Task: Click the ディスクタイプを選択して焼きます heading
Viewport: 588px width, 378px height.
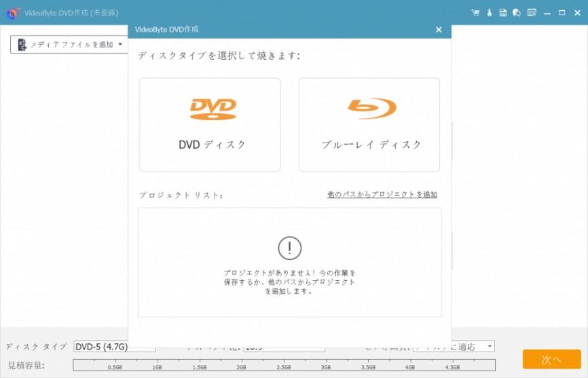Action: coord(219,56)
